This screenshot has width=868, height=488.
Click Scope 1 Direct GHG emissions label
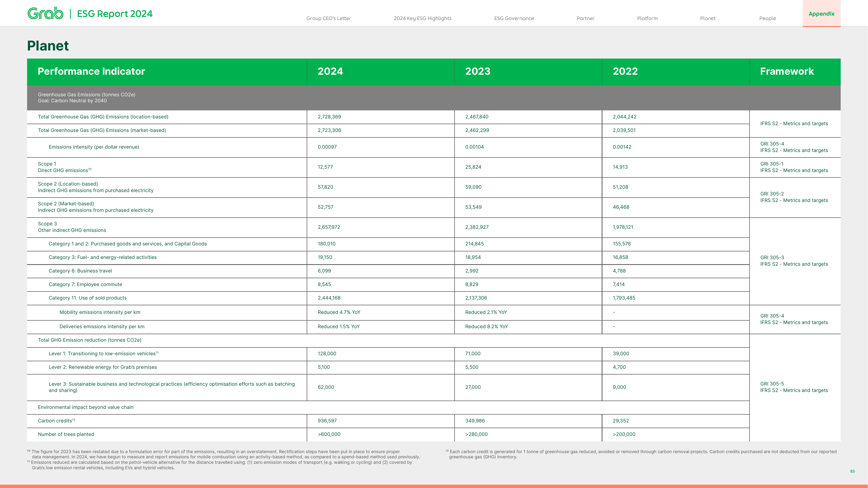(x=65, y=167)
